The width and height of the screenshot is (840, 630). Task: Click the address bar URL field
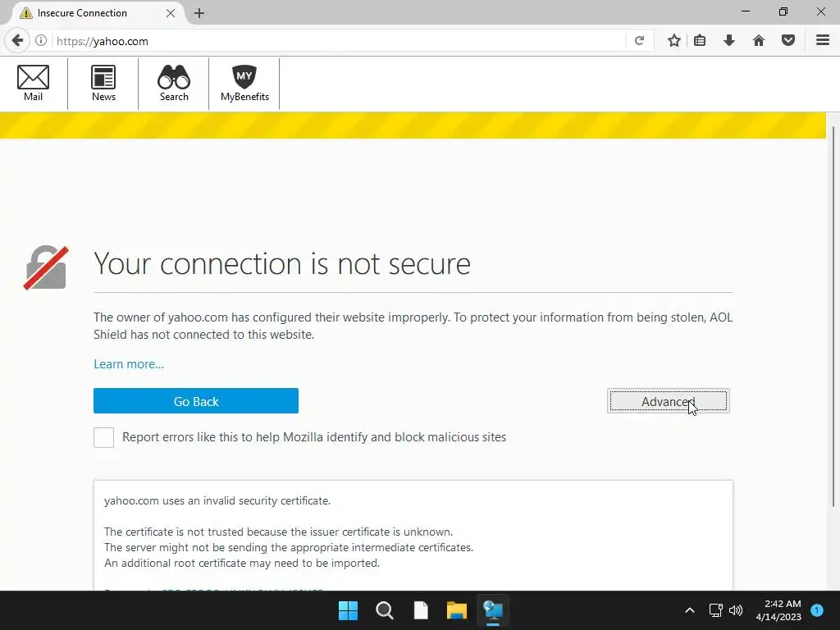point(337,41)
